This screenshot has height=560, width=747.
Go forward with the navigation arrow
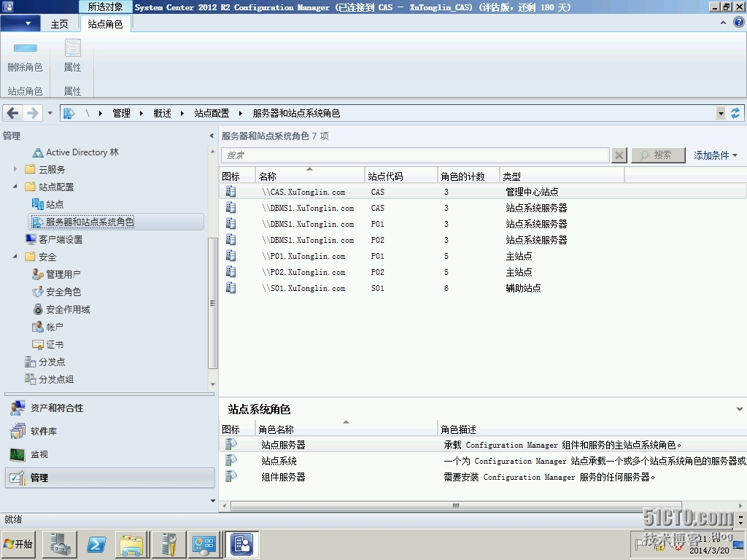point(32,113)
